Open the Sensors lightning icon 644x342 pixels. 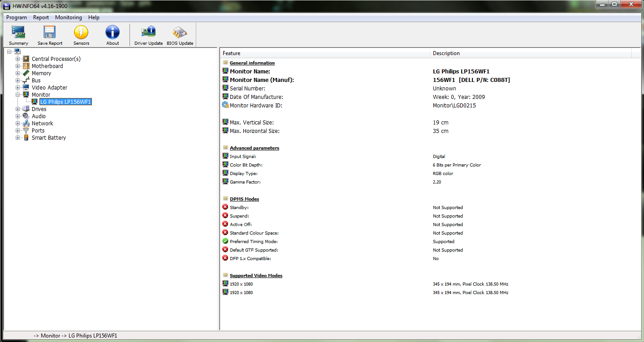81,32
